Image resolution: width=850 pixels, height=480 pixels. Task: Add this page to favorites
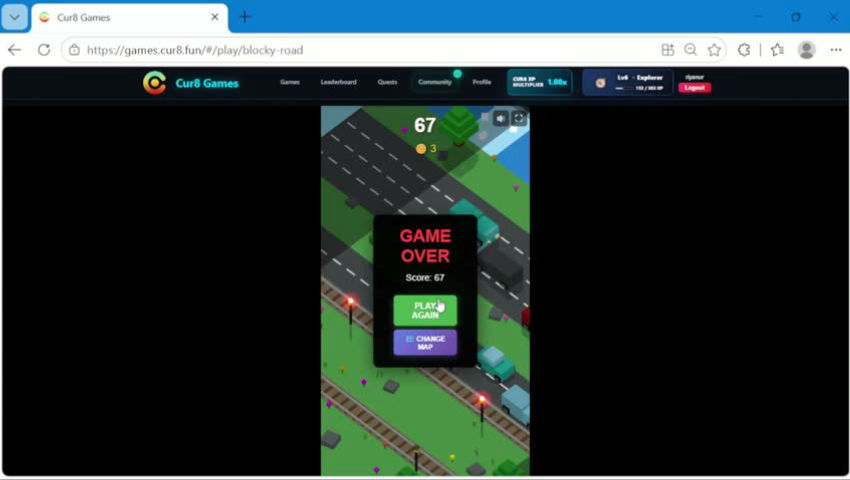pos(714,50)
